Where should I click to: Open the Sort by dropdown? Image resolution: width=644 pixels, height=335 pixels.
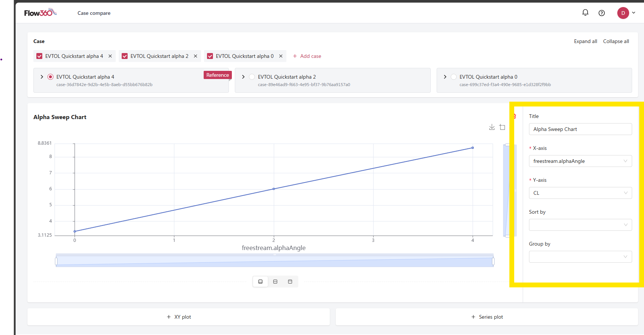580,225
